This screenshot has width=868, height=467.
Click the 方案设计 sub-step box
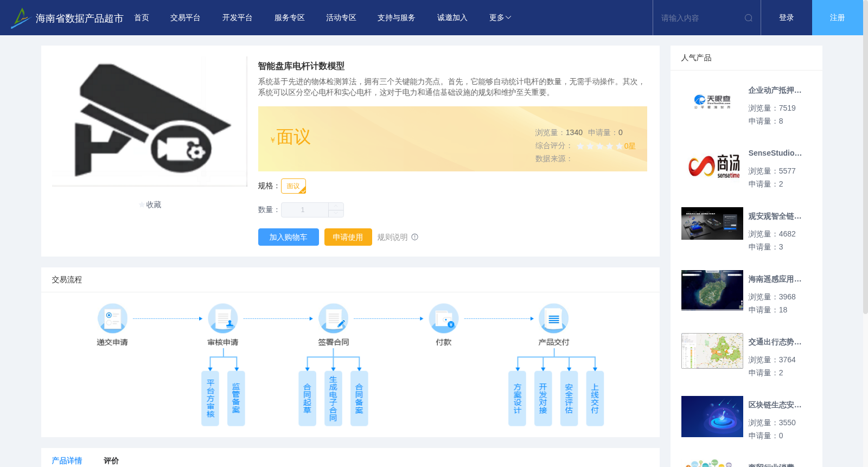(x=517, y=399)
